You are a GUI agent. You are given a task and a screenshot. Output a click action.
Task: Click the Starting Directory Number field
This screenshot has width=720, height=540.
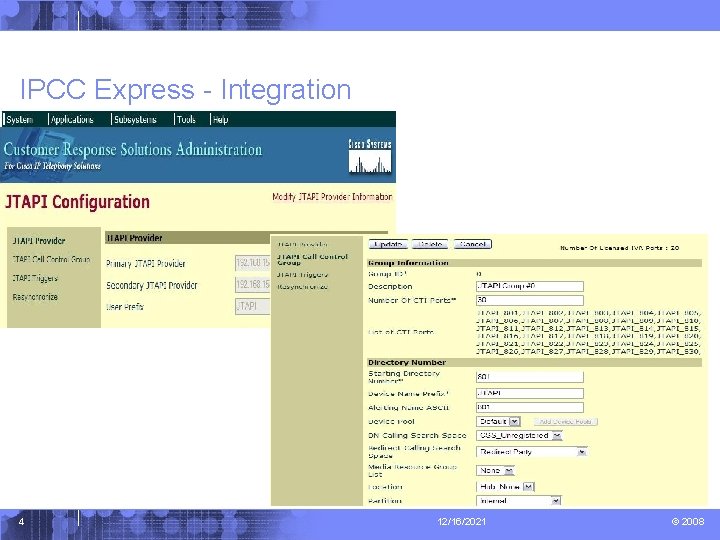pyautogui.click(x=530, y=377)
